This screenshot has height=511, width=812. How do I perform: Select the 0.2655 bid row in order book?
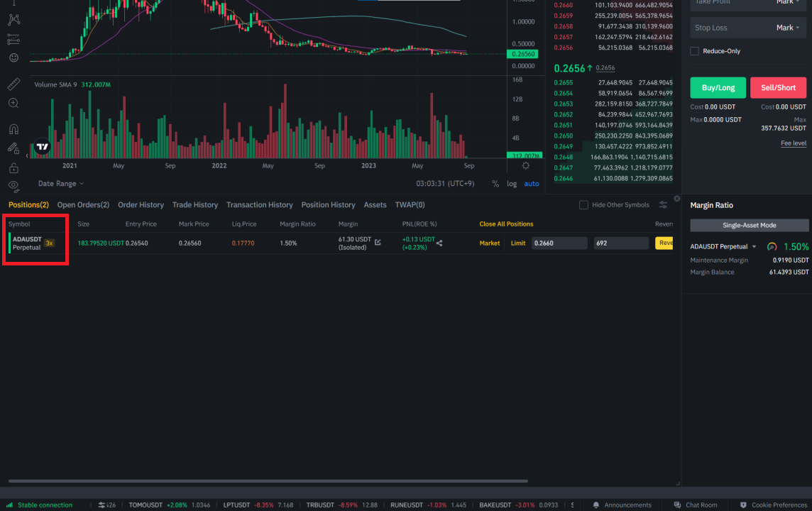coord(613,83)
